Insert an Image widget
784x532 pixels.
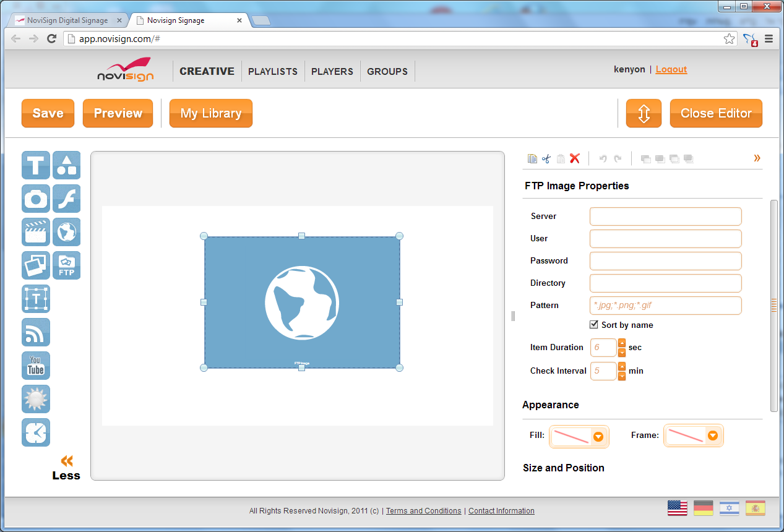pos(36,199)
